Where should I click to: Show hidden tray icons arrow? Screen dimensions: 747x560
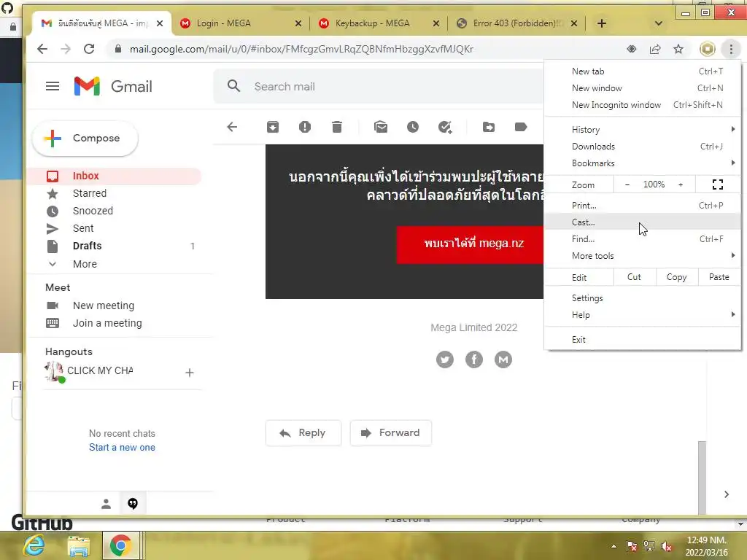point(614,546)
